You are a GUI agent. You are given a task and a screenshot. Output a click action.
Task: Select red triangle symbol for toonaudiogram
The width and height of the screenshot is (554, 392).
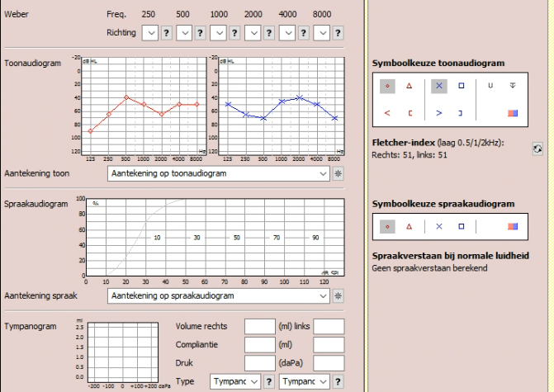coord(409,86)
